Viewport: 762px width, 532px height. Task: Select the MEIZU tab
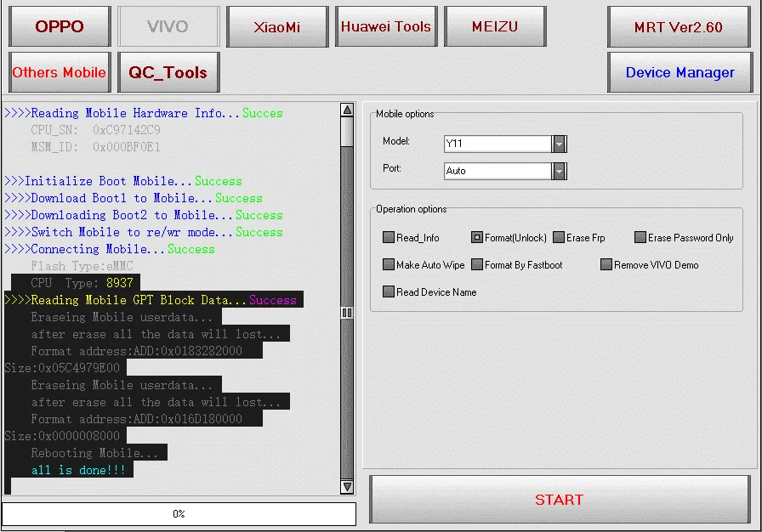pyautogui.click(x=495, y=26)
